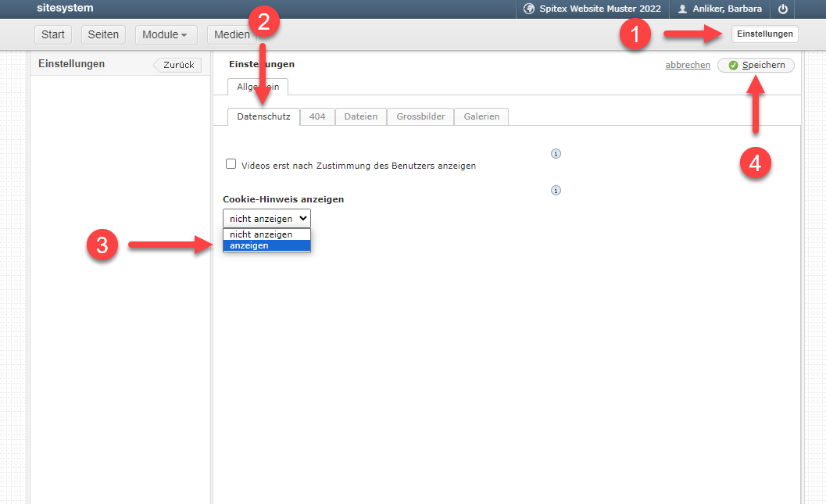
Task: Open Einstellungen in the top toolbar
Action: (x=765, y=34)
